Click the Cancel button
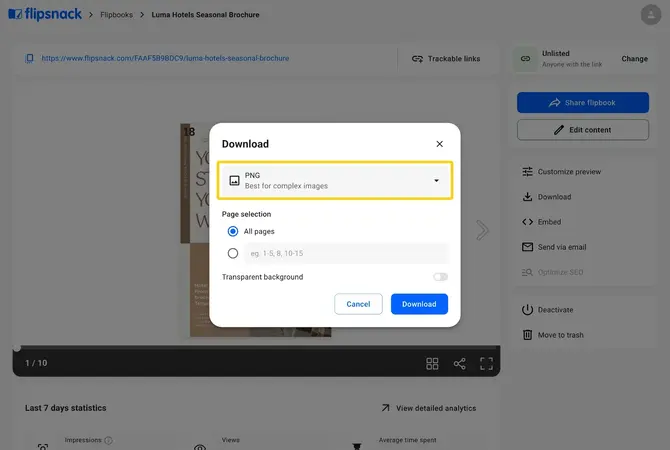This screenshot has height=450, width=670. [358, 304]
